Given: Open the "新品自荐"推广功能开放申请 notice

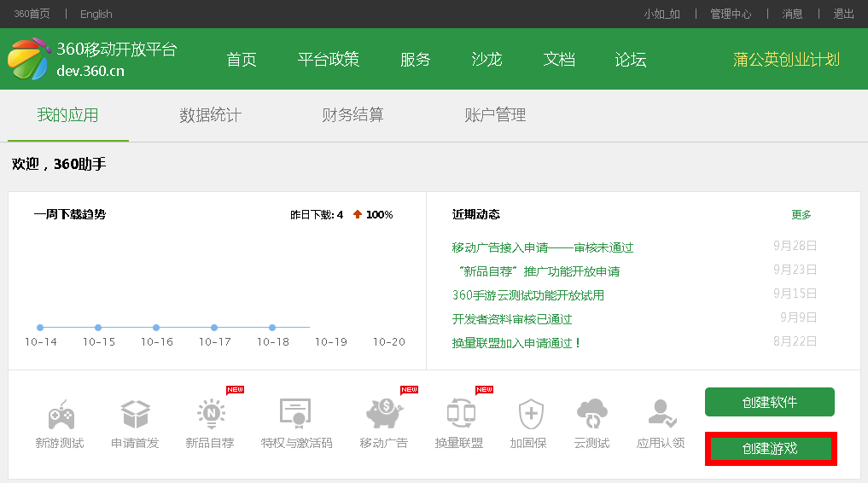Looking at the screenshot, I should click(539, 271).
